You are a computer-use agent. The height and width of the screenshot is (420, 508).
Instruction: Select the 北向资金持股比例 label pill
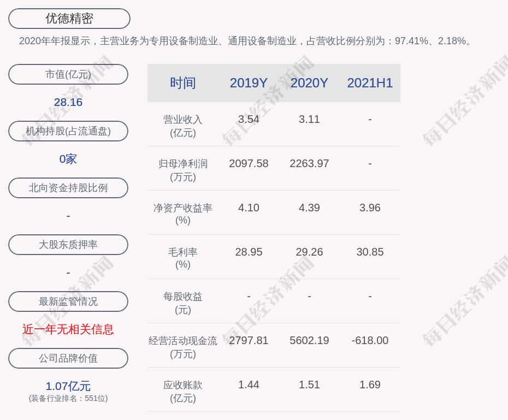pyautogui.click(x=68, y=188)
